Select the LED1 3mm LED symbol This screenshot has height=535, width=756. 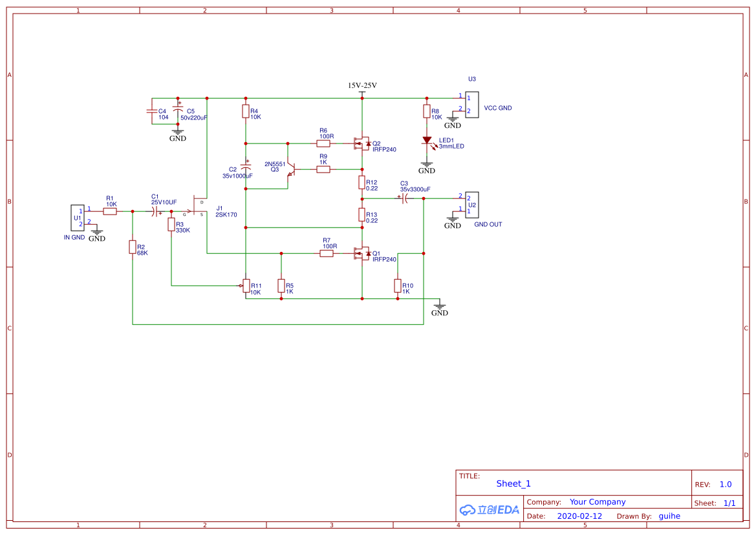click(x=427, y=140)
